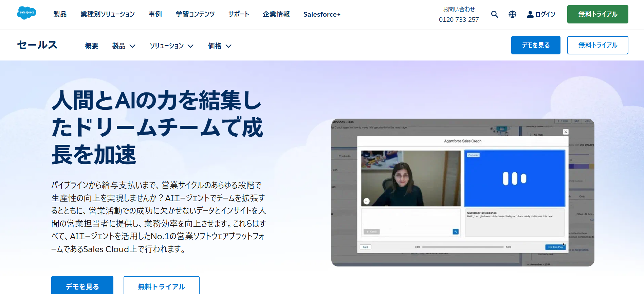Expand the 価格 dropdown
The width and height of the screenshot is (644, 294).
click(x=220, y=46)
